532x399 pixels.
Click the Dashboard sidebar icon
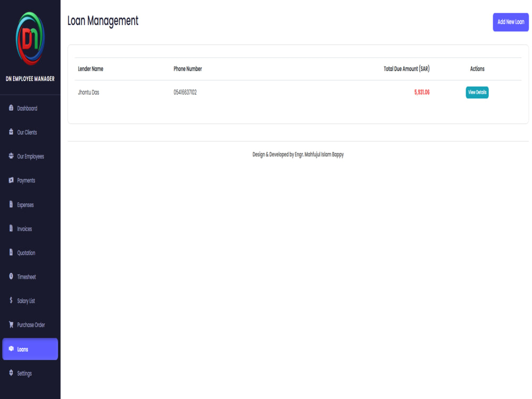[x=11, y=108]
